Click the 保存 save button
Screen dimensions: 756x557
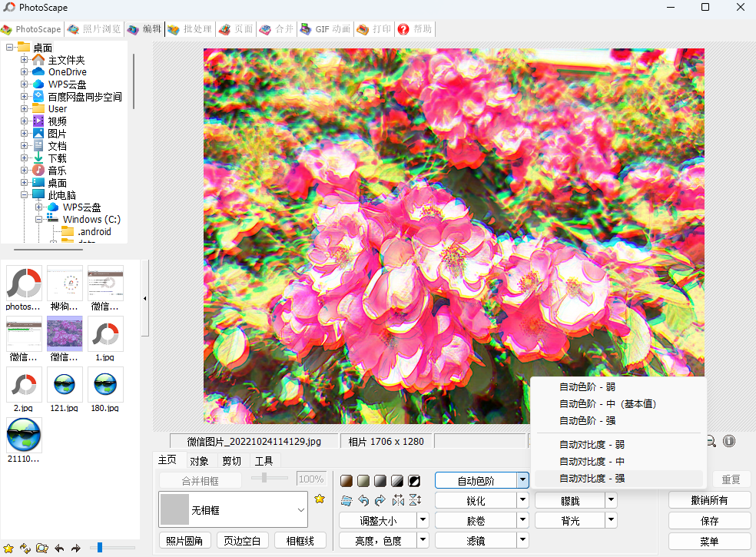pyautogui.click(x=709, y=519)
